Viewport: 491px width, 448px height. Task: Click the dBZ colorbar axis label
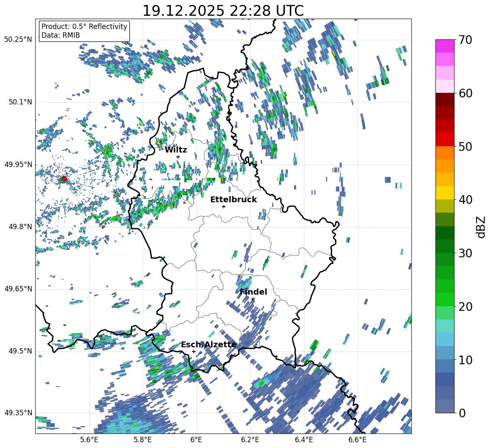pos(481,227)
